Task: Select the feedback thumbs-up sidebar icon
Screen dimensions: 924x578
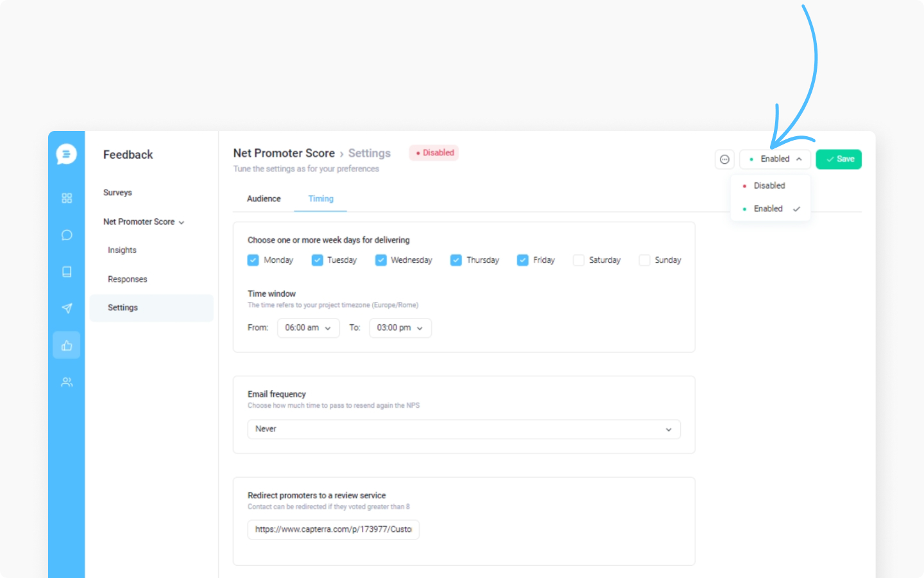Action: pyautogui.click(x=67, y=346)
